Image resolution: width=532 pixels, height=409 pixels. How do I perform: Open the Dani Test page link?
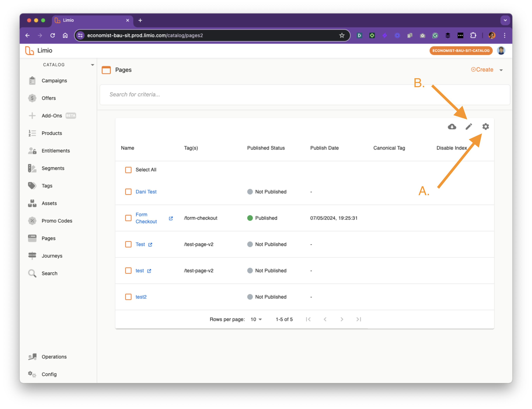click(x=146, y=192)
